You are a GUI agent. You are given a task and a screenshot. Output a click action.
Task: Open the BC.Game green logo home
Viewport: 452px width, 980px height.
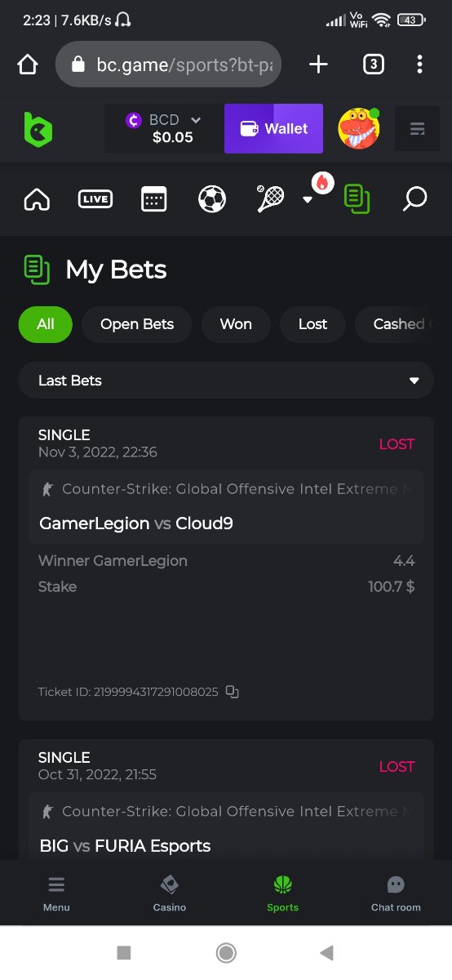[38, 129]
